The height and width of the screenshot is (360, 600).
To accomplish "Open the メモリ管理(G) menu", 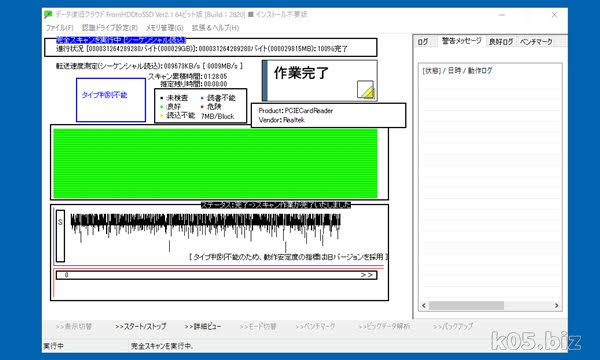I will click(x=165, y=28).
